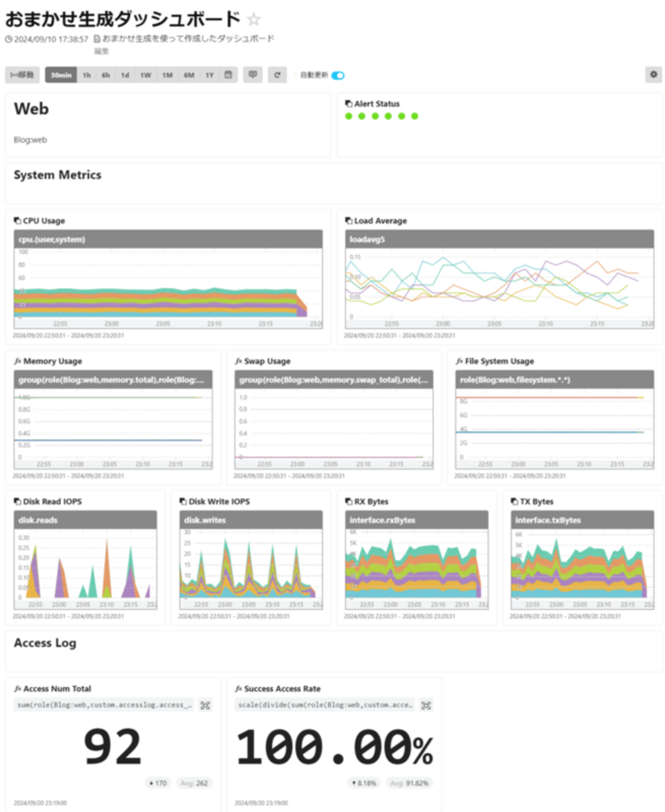
Task: Switch time range to 1h
Action: pos(87,75)
